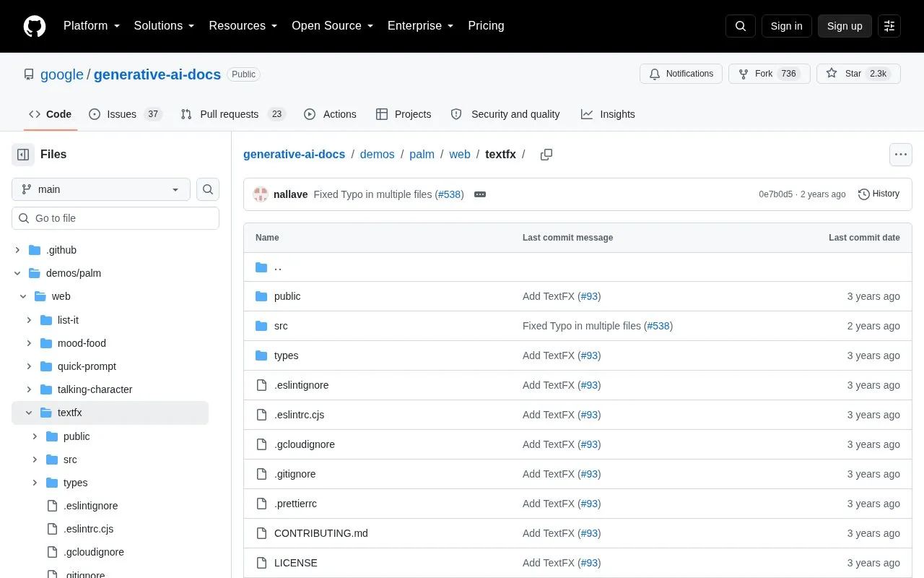
Task: Expand the .github folder in tree
Action: pos(17,250)
